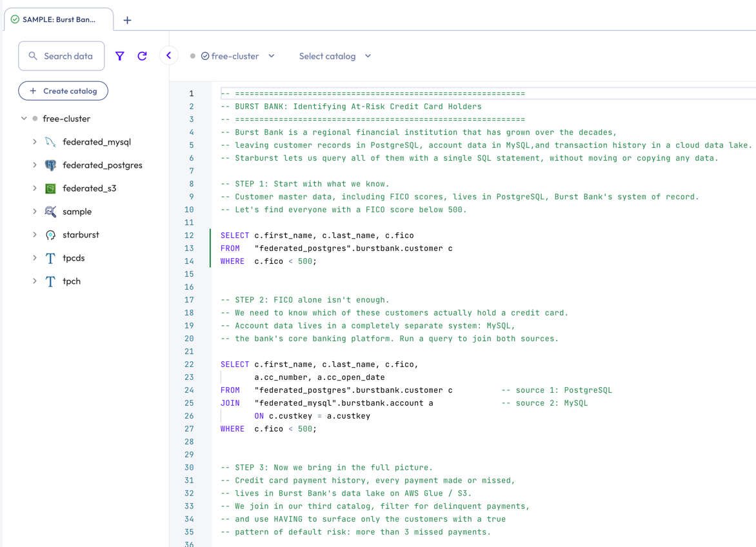Click the 'STEP 2: FICO alone isn't enough' comment
Viewport: 756px width, 547px height.
click(304, 300)
